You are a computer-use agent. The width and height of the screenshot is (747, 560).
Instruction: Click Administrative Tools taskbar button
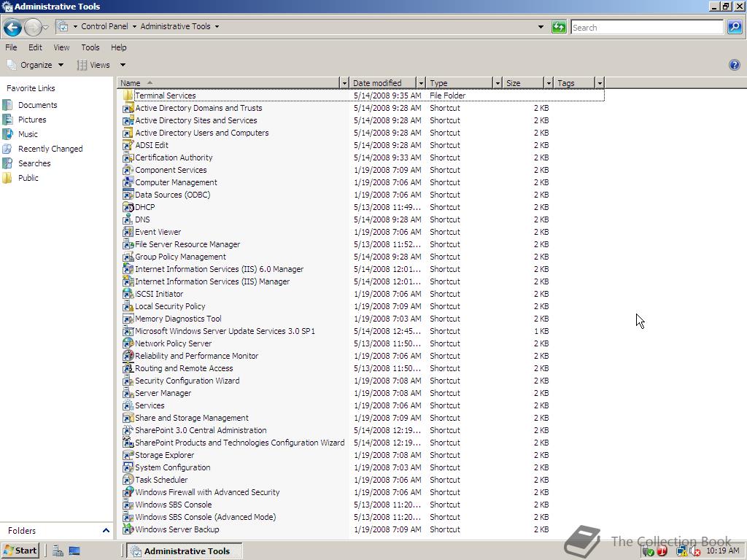pyautogui.click(x=185, y=551)
